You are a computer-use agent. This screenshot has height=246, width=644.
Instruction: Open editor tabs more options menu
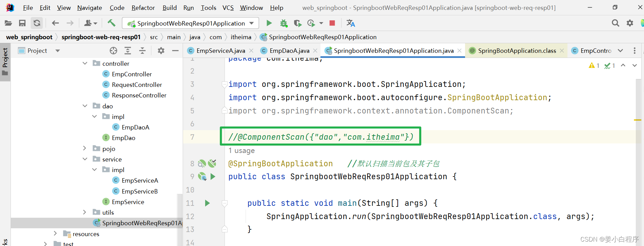(634, 51)
